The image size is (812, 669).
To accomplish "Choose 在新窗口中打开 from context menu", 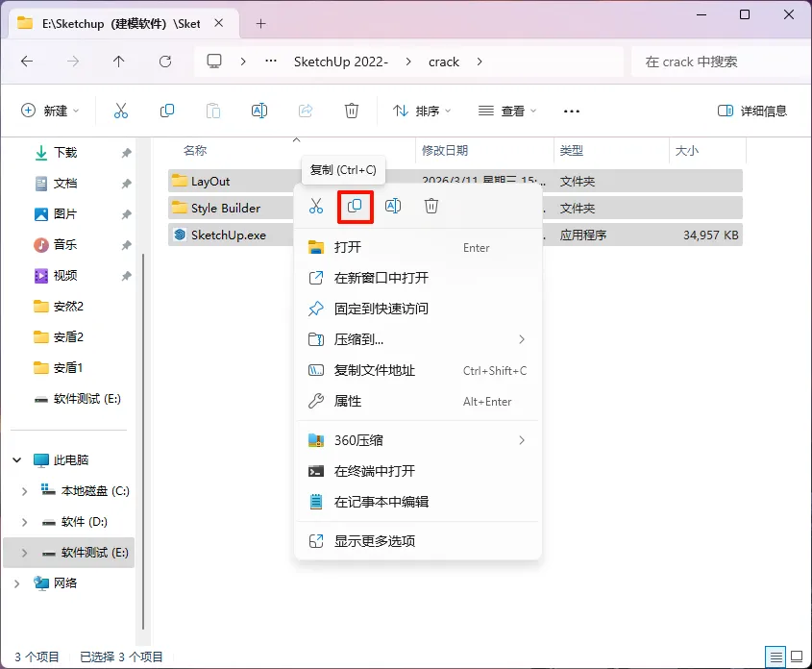I will click(x=418, y=278).
